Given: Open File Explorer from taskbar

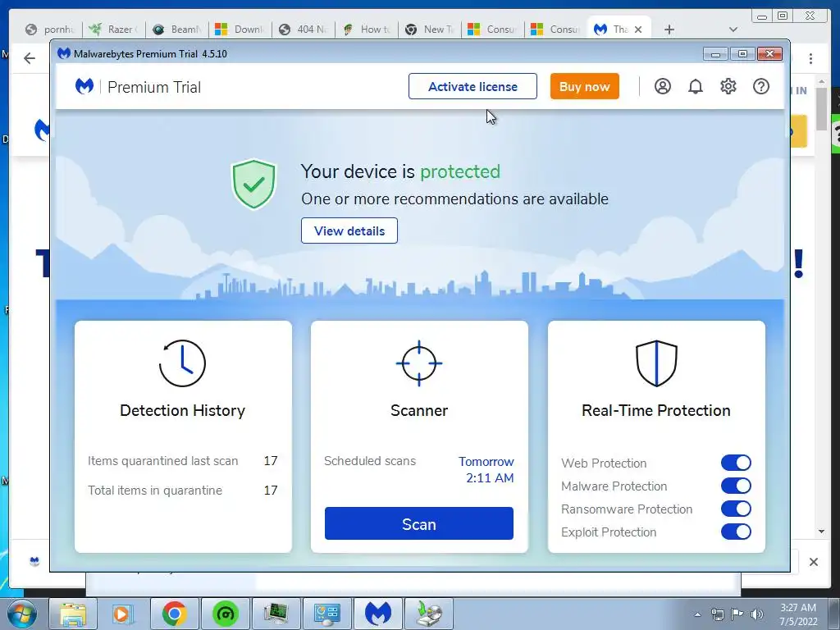Looking at the screenshot, I should pos(73,614).
